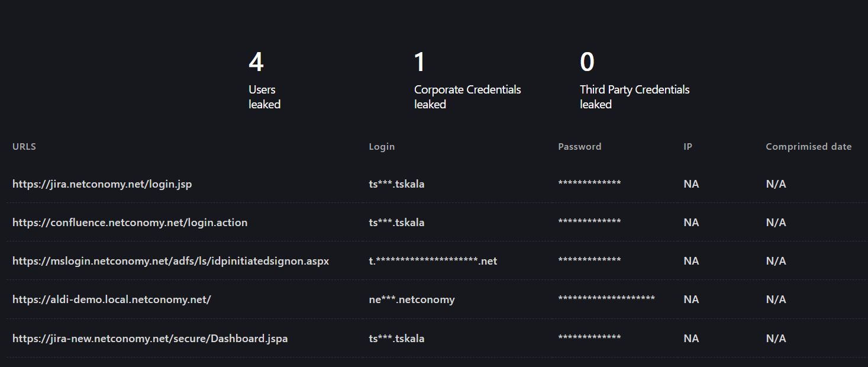This screenshot has height=367, width=868.
Task: Click masked password in jira login.jsp row
Action: (589, 183)
